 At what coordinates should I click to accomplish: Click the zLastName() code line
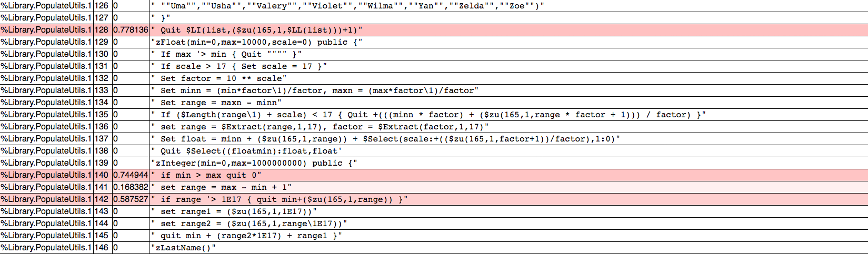click(184, 248)
